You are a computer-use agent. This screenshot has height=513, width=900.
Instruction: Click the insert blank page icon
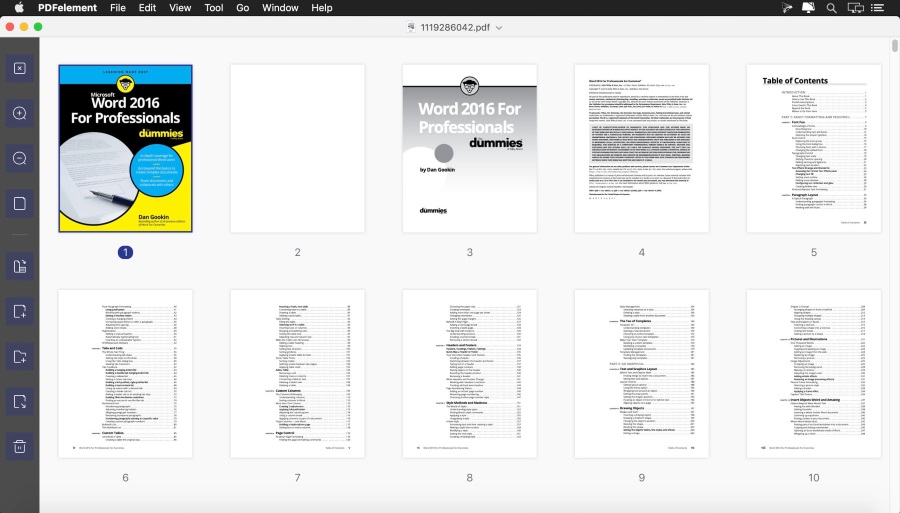coord(20,312)
